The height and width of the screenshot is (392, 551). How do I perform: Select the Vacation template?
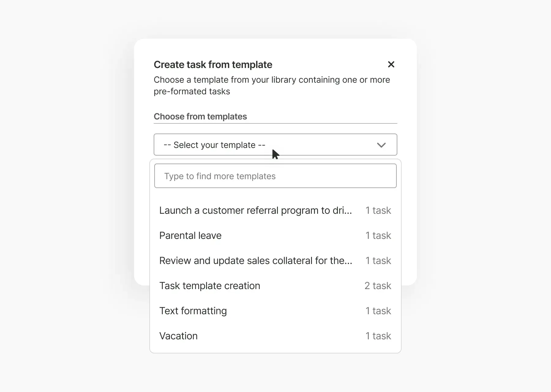178,336
